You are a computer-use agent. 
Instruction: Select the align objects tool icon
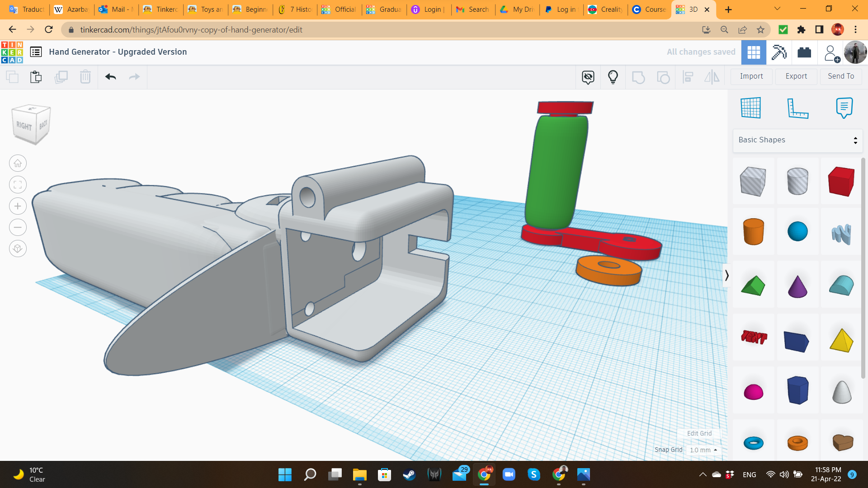(x=689, y=76)
